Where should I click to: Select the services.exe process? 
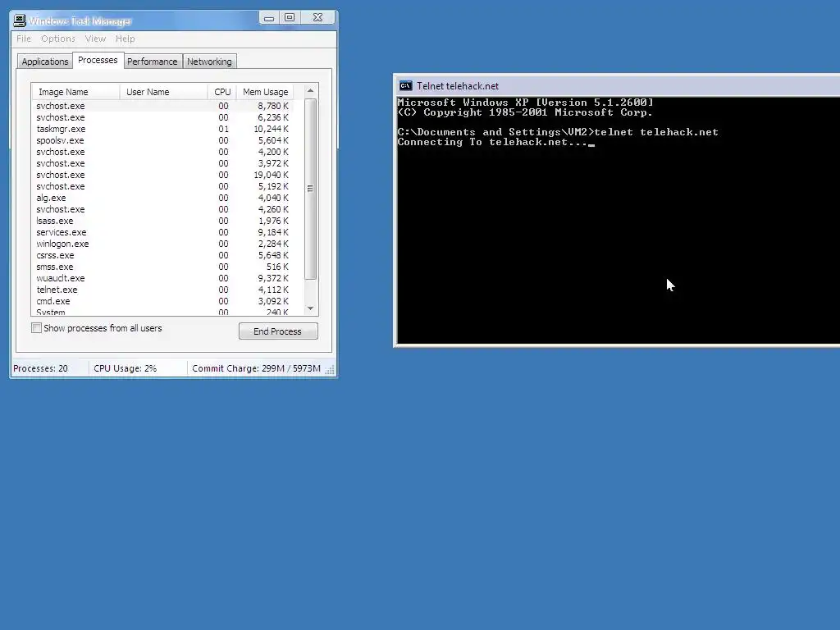tap(163, 232)
